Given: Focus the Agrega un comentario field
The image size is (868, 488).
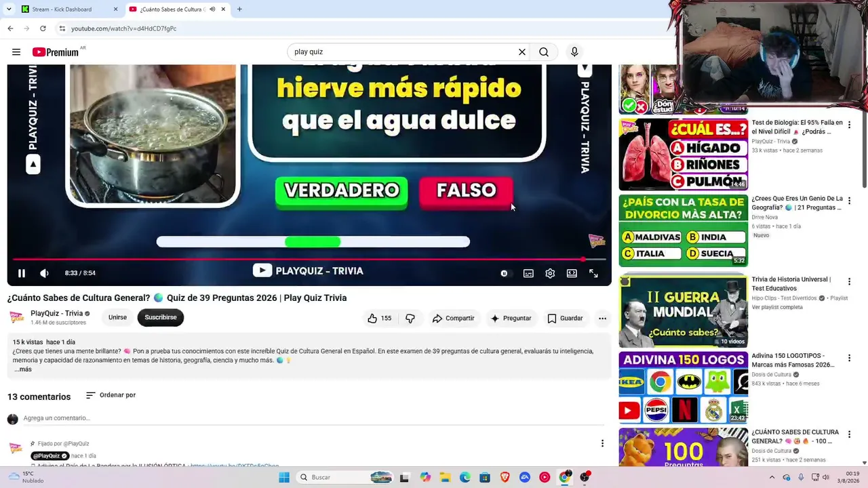Looking at the screenshot, I should (312, 418).
